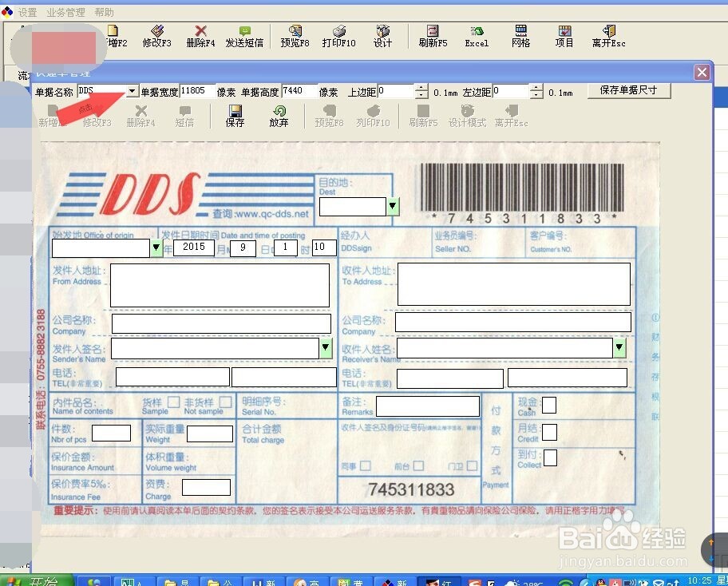Export with the Excel icon
The width and height of the screenshot is (728, 586).
pos(477,36)
